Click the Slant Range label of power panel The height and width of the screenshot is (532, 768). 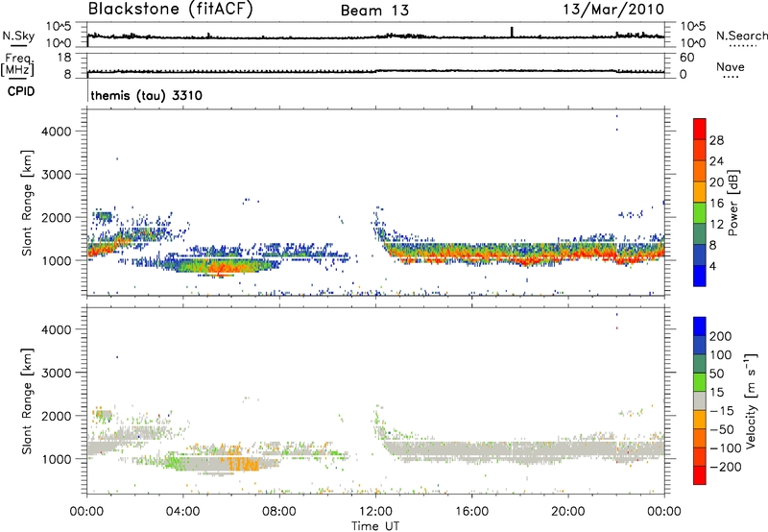pyautogui.click(x=27, y=203)
